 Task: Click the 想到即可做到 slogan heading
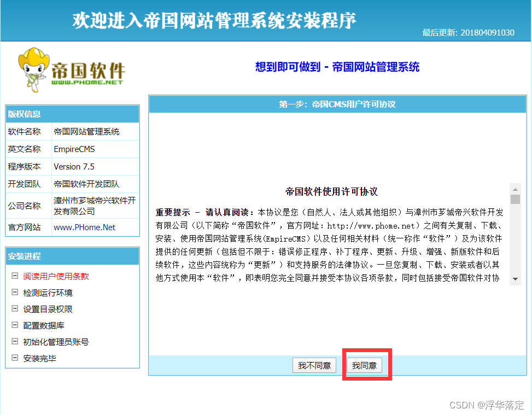tap(337, 67)
